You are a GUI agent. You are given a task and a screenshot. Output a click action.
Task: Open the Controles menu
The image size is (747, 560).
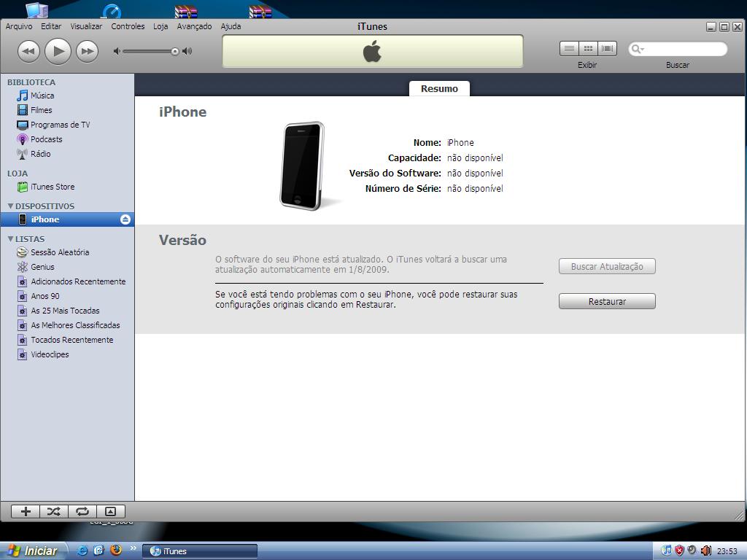(128, 26)
